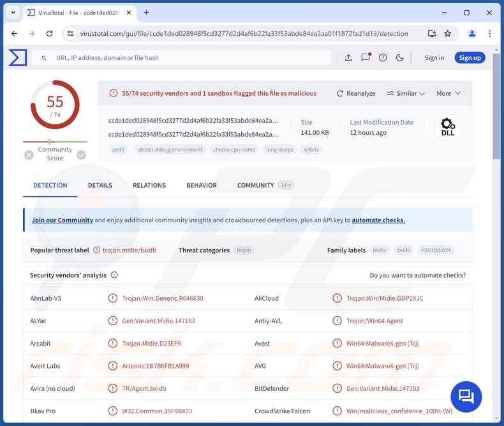Click the search magnifier icon

pyautogui.click(x=44, y=58)
